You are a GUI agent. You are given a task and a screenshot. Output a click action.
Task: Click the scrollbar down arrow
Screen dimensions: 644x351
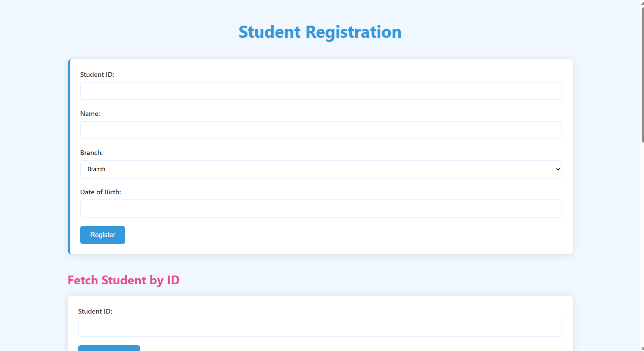[642, 348]
